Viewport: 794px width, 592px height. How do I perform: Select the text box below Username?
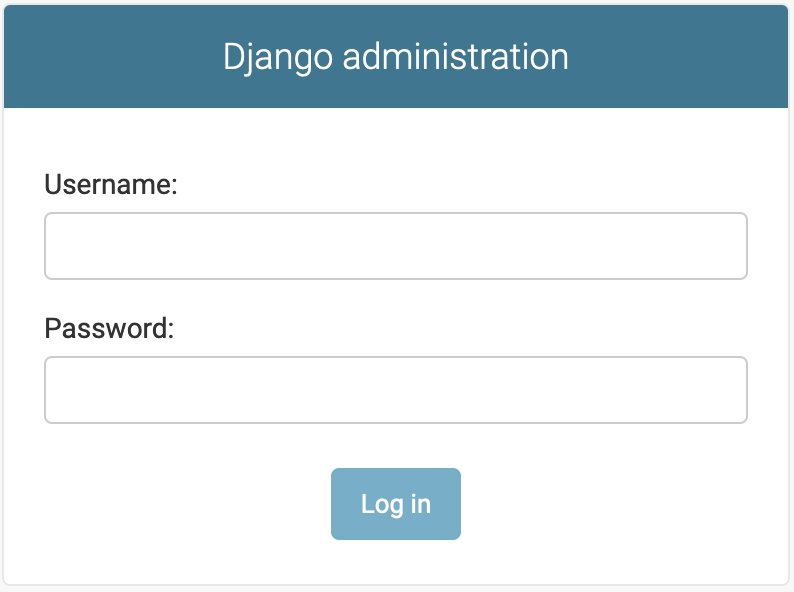(x=395, y=246)
